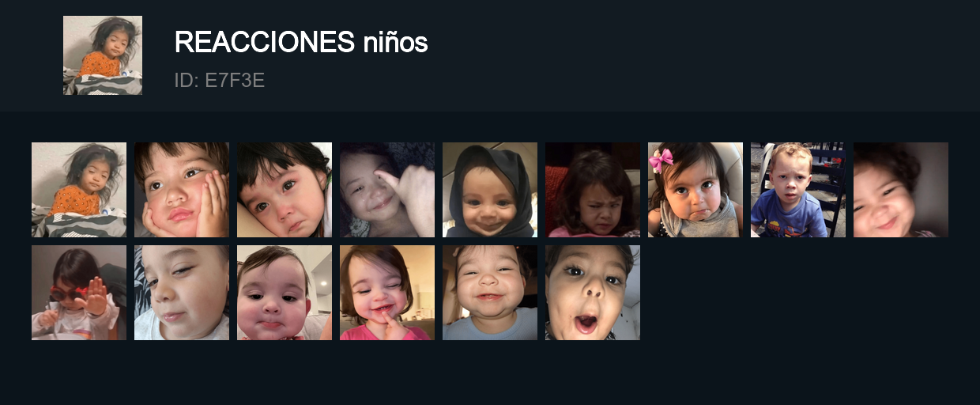The image size is (980, 405).
Task: Select the dark sticker with thumb raised
Action: pyautogui.click(x=387, y=190)
